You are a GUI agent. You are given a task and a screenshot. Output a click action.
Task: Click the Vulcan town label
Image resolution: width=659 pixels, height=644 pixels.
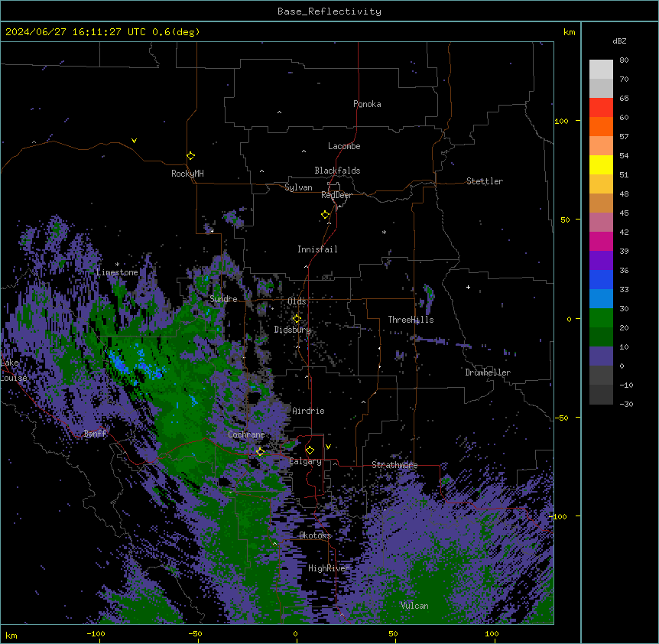[414, 606]
